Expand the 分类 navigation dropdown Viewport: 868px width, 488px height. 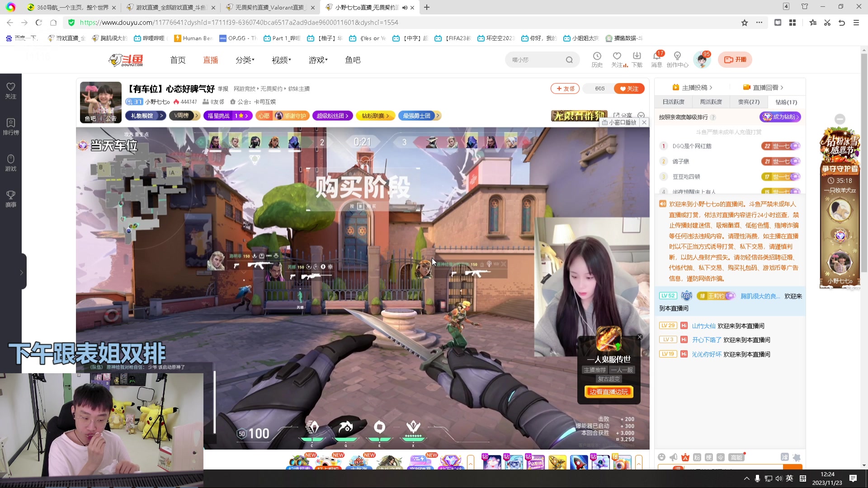pos(245,60)
